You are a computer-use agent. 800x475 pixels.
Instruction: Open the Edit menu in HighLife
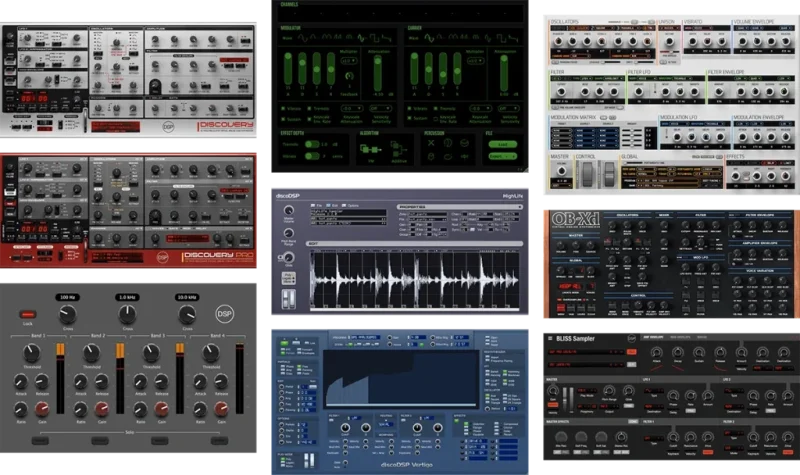pos(332,206)
